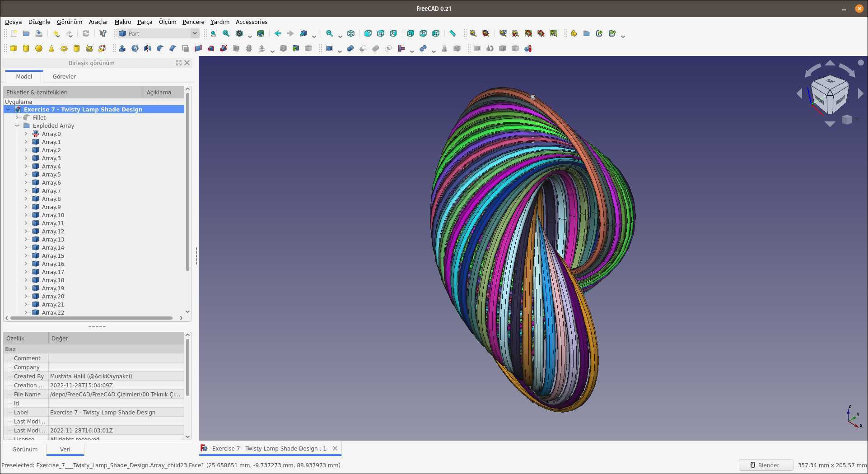The image size is (868, 474).
Task: Select the Cylinder primitive tool
Action: click(26, 48)
